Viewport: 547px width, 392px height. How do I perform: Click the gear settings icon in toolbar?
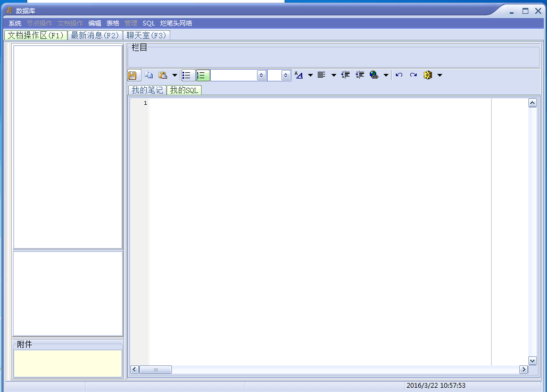(x=428, y=75)
